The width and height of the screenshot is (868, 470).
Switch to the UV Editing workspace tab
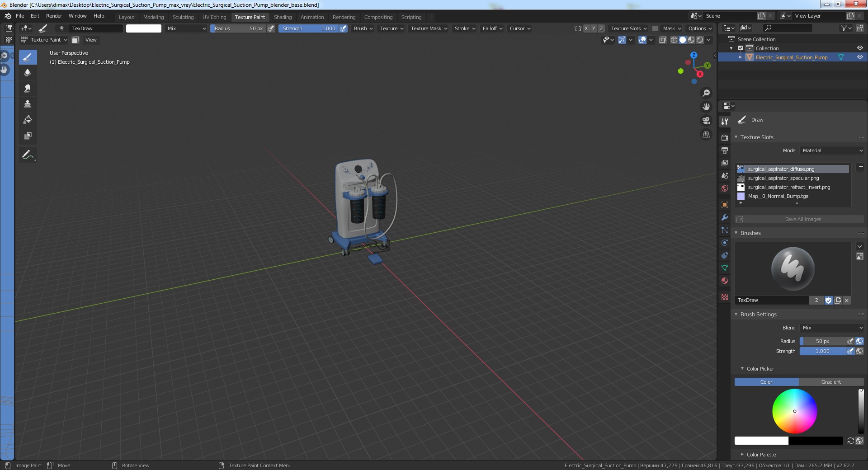click(x=214, y=17)
